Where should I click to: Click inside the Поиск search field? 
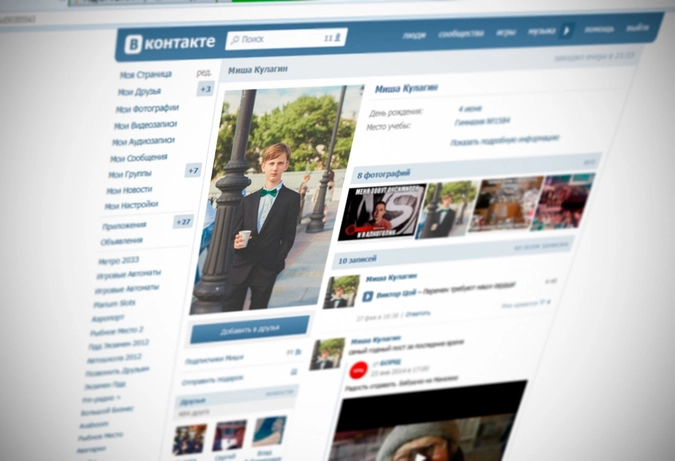286,39
